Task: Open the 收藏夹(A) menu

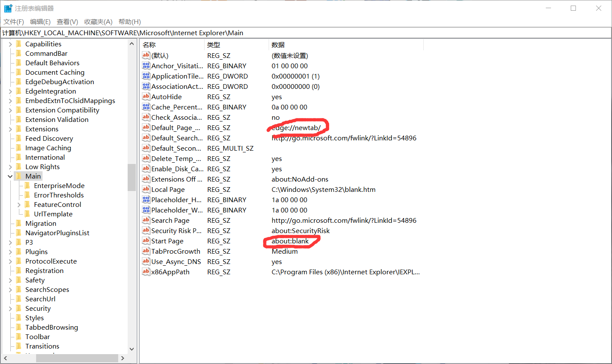Action: pos(98,21)
